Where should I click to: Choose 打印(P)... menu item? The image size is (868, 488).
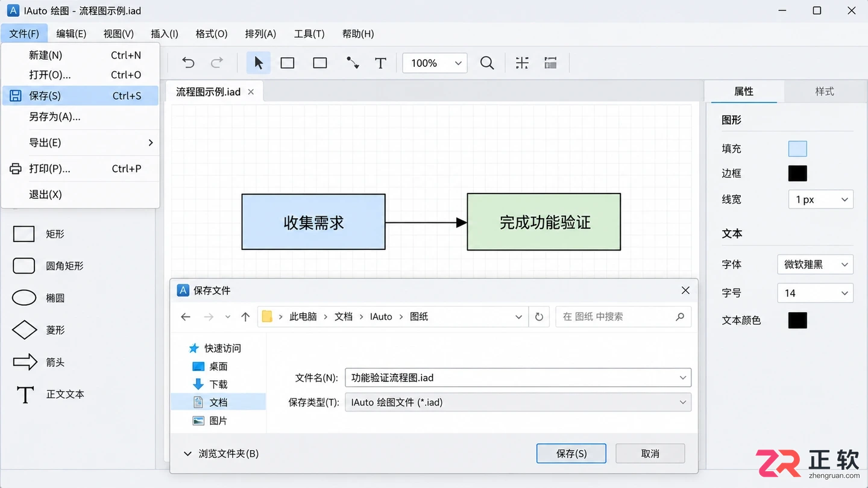pyautogui.click(x=81, y=169)
